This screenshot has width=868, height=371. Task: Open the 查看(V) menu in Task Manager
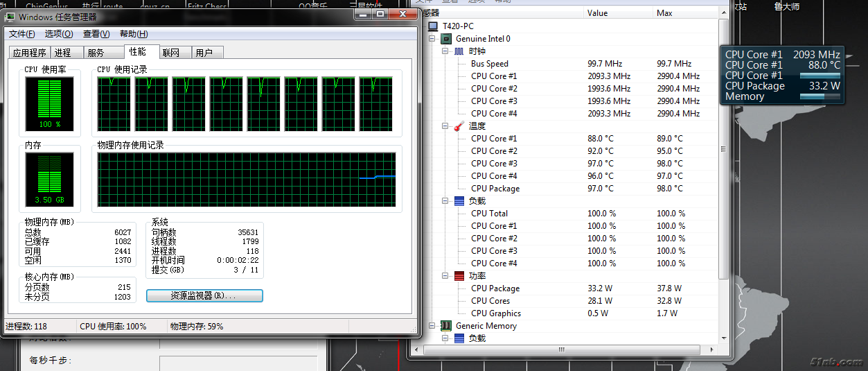[96, 34]
